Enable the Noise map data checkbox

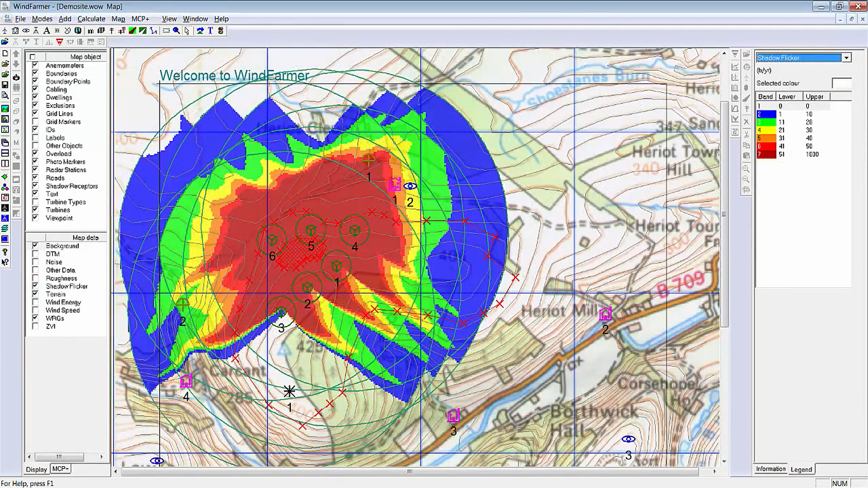point(35,262)
